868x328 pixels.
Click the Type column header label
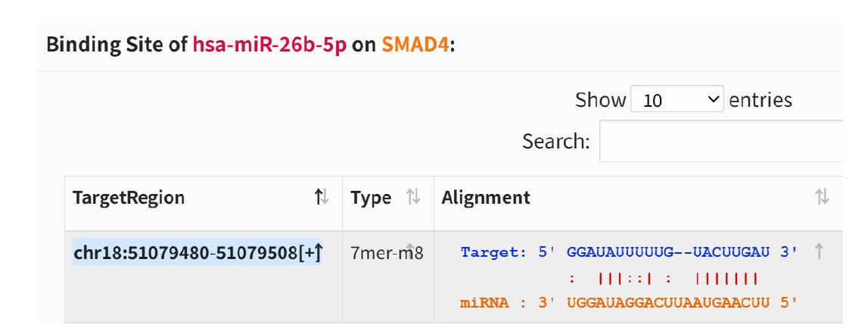pyautogui.click(x=371, y=198)
